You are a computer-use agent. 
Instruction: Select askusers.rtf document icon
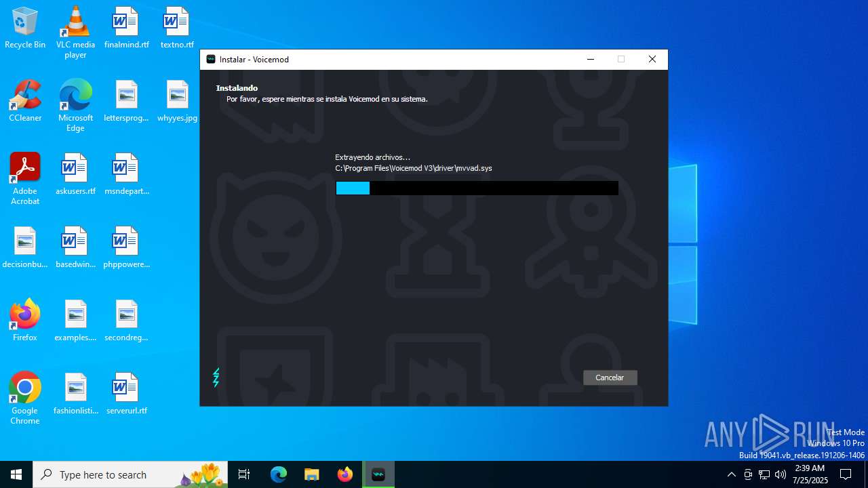75,175
